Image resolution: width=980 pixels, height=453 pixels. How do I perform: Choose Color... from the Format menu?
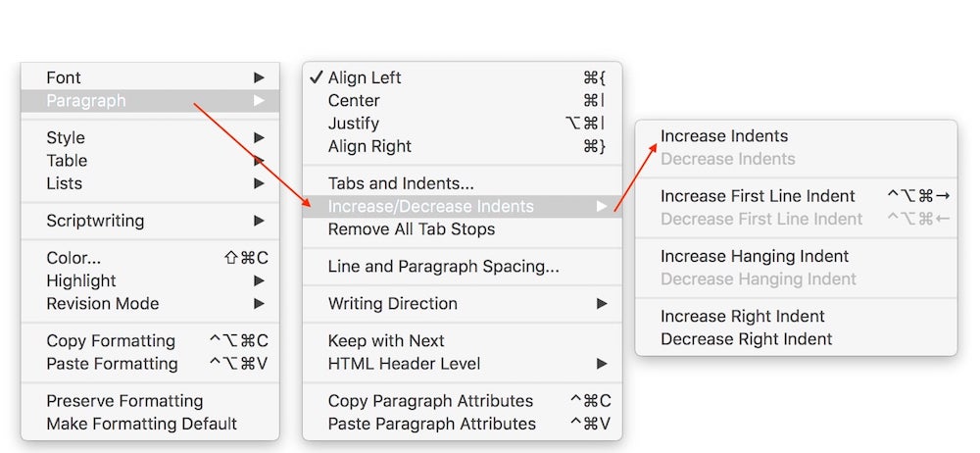(73, 258)
